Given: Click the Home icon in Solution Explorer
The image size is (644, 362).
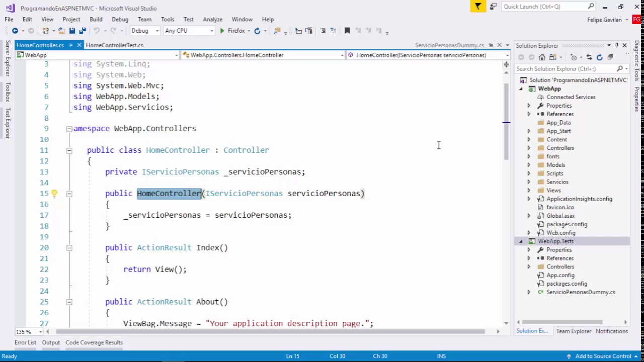Looking at the screenshot, I should (x=542, y=57).
